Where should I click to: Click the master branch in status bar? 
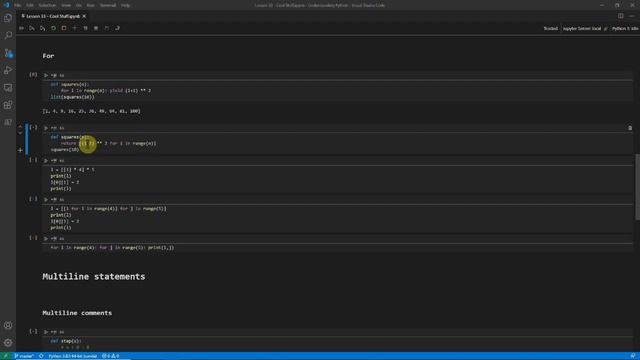click(x=24, y=356)
